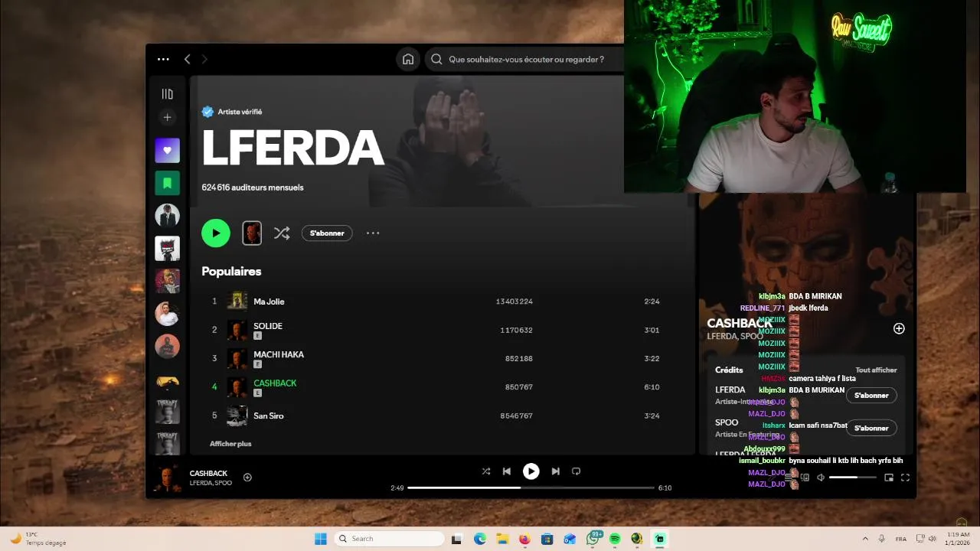Open the CASHBACK title in right panel

740,324
